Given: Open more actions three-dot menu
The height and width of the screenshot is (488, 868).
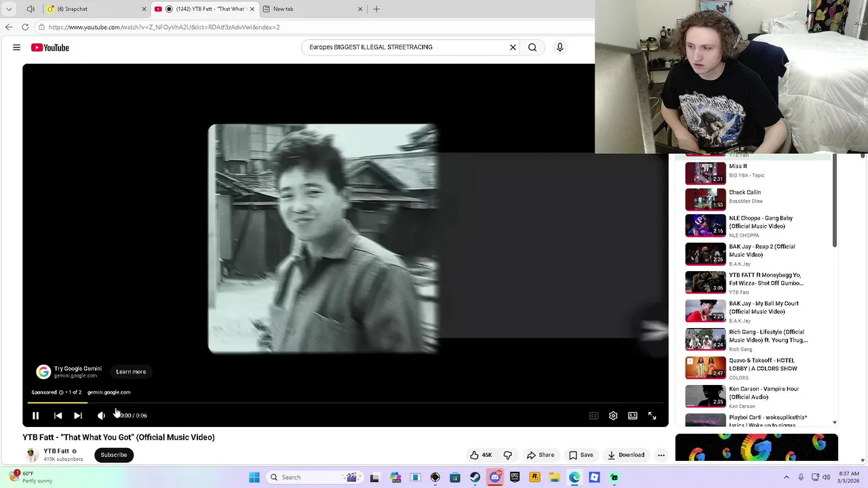Looking at the screenshot, I should tap(661, 455).
